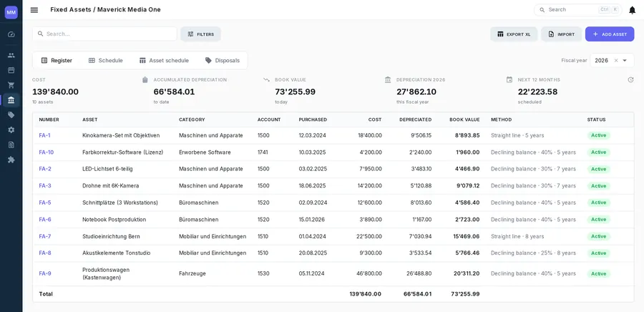Open asset FA-5 link
Image resolution: width=644 pixels, height=312 pixels.
45,203
